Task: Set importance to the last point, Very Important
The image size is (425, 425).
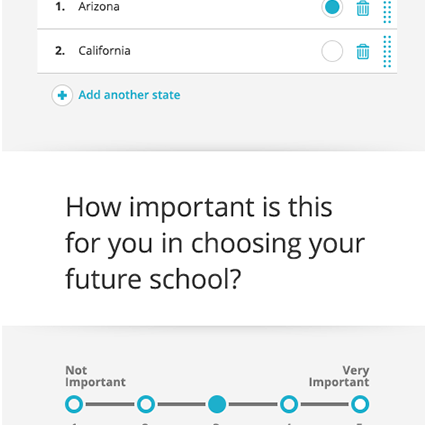Action: [360, 404]
